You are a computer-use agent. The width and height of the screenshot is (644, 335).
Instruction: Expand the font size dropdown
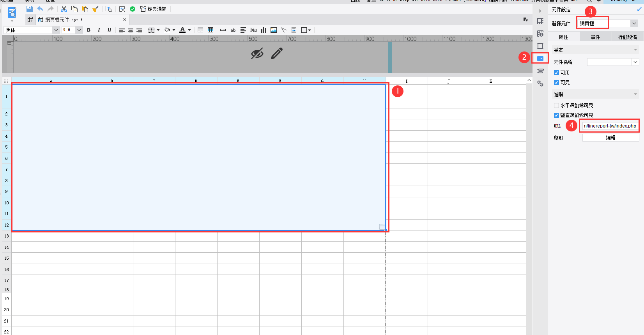(x=79, y=30)
